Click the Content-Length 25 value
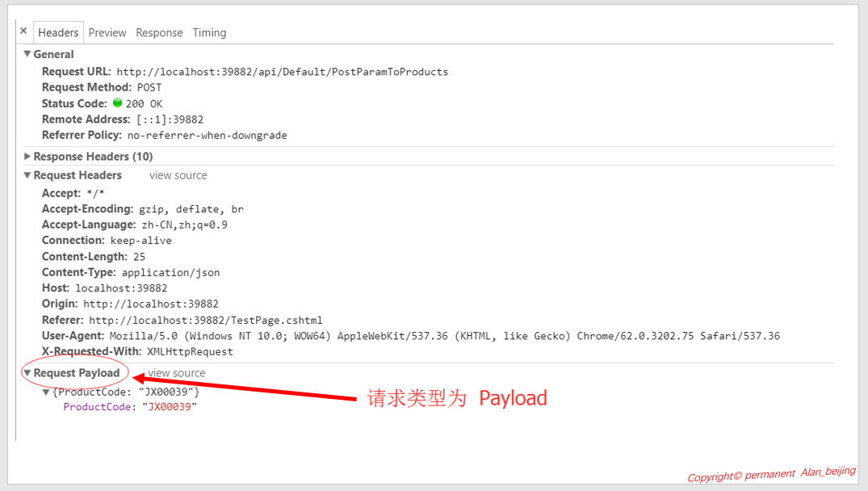 tap(139, 257)
